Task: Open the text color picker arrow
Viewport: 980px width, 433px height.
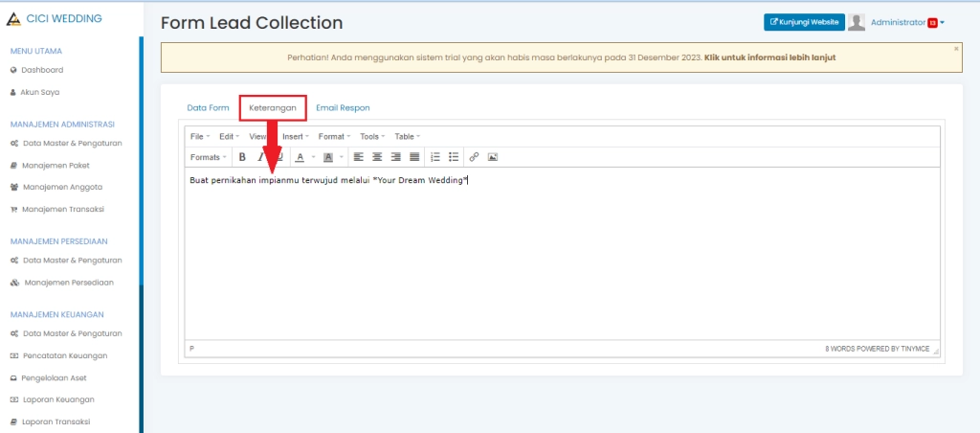Action: point(313,157)
